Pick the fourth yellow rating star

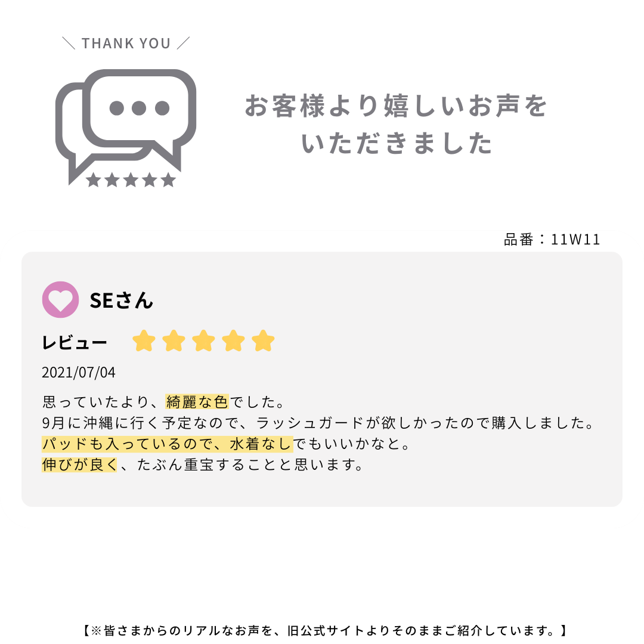pos(233,342)
